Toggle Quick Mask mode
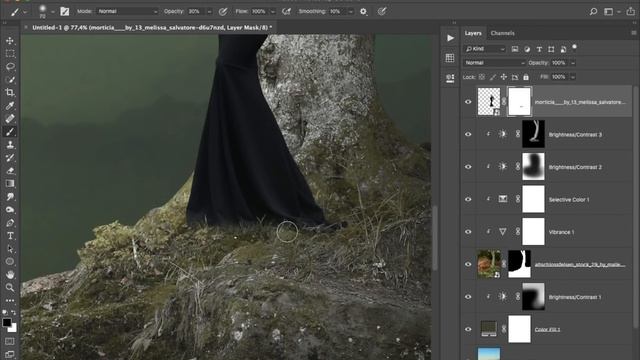640x360 pixels. tap(10, 341)
